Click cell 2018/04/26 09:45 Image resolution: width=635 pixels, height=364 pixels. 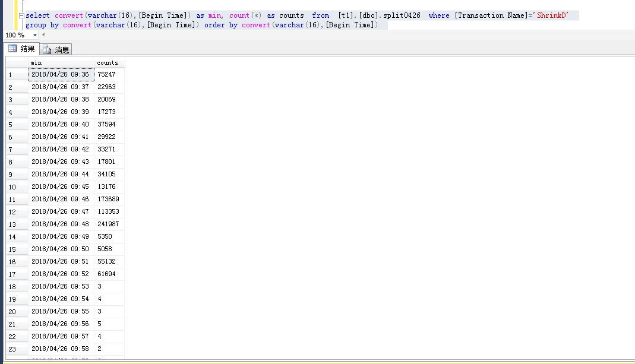click(x=61, y=186)
